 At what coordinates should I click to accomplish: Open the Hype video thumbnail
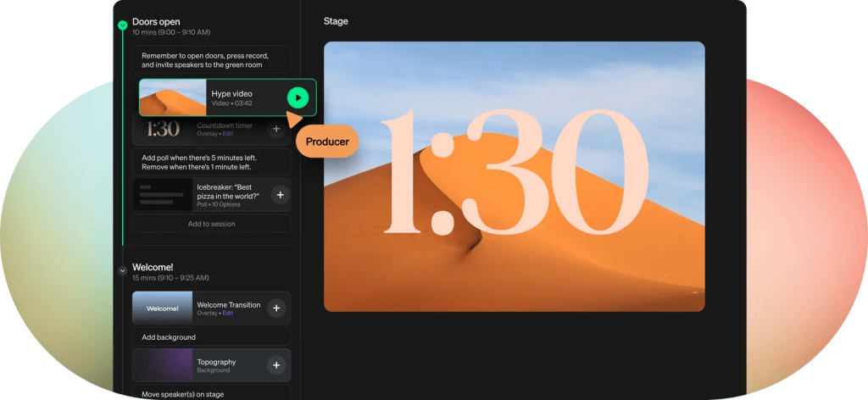pos(173,97)
